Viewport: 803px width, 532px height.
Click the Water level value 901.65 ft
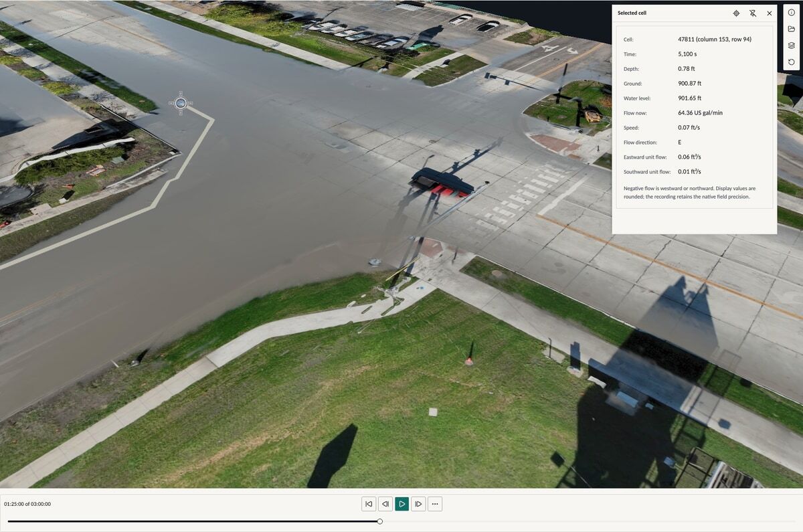689,98
